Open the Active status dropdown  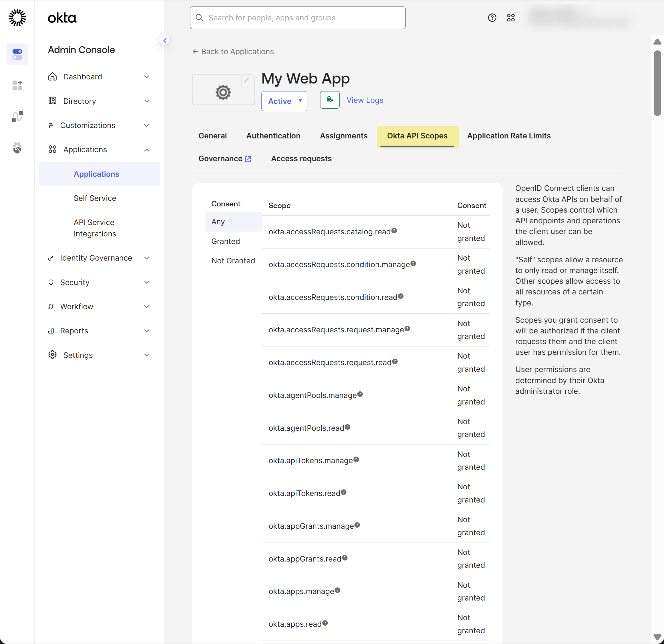[284, 101]
